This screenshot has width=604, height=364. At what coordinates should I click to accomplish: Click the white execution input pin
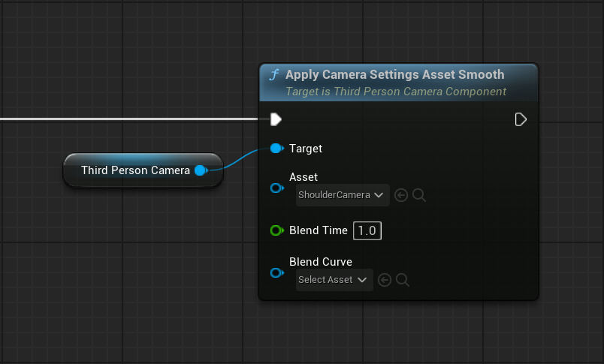276,119
